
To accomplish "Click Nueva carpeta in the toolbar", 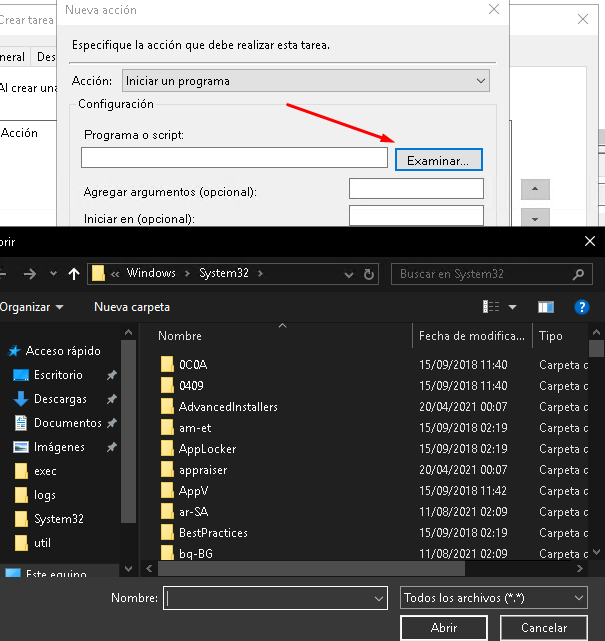I will click(x=132, y=307).
